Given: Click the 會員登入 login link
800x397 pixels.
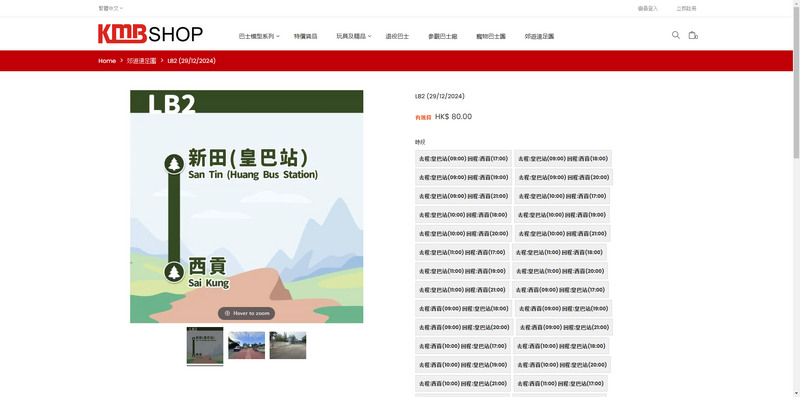Looking at the screenshot, I should [x=648, y=8].
